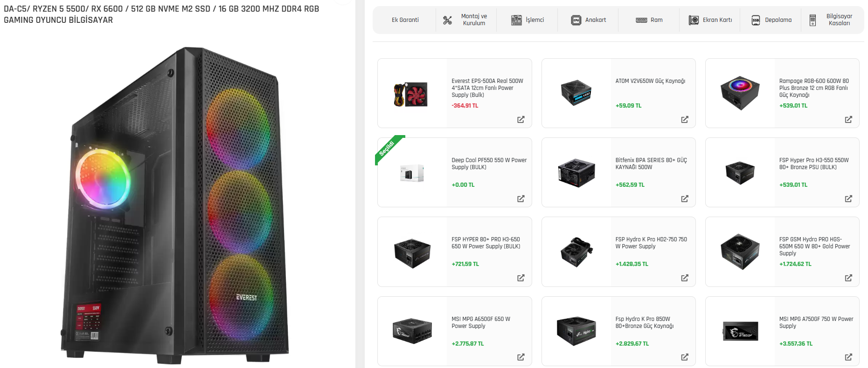Open external link icon for ATOM V2V650W

pos(684,120)
